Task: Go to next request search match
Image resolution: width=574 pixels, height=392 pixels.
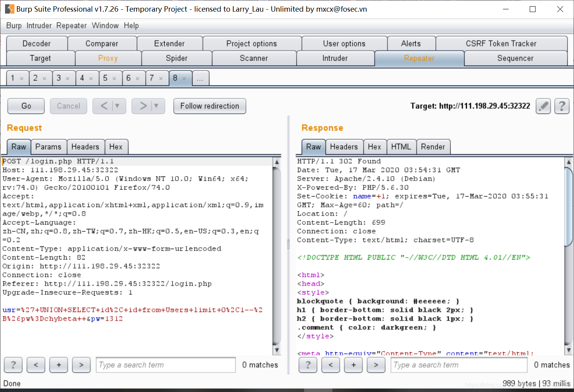Action: click(x=82, y=365)
